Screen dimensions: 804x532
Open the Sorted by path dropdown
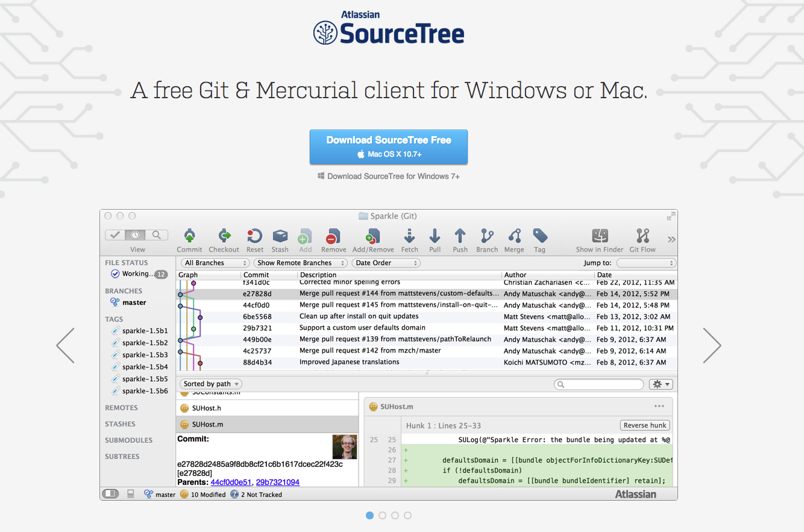[212, 384]
